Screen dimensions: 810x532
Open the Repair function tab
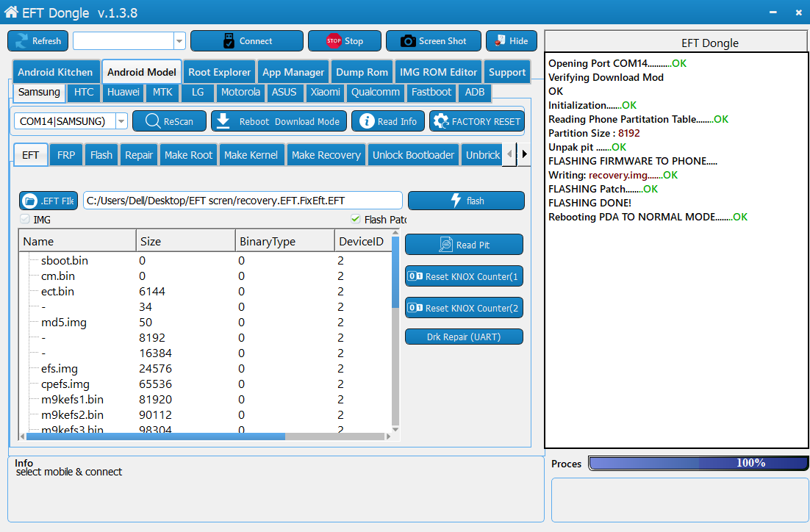[139, 155]
